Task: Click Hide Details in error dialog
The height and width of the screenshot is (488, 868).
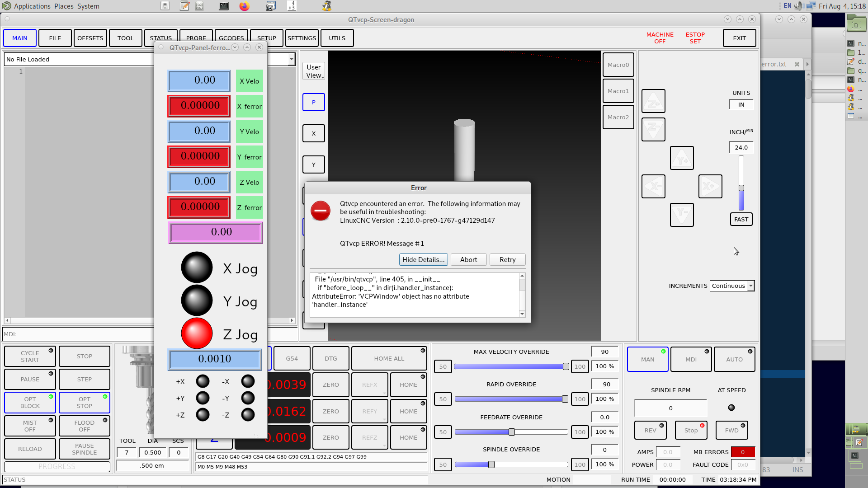Action: 423,259
